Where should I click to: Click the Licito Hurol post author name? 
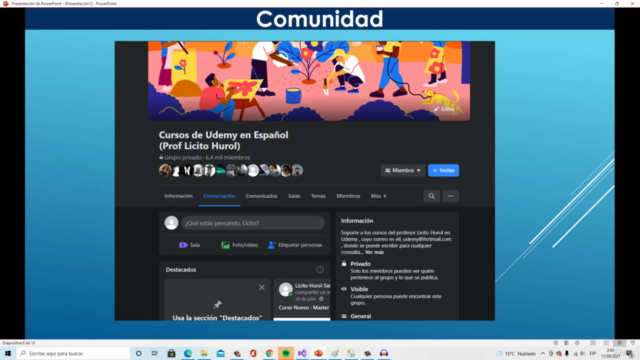click(x=313, y=286)
